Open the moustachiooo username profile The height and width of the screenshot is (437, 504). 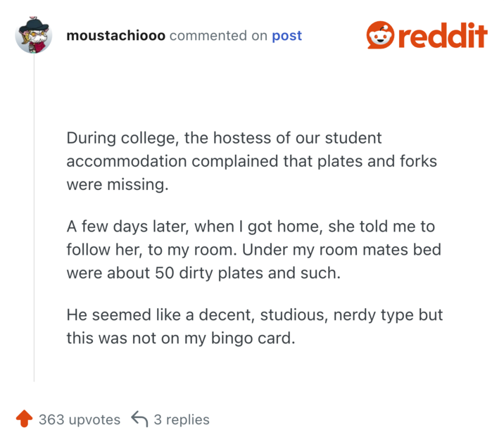(115, 35)
